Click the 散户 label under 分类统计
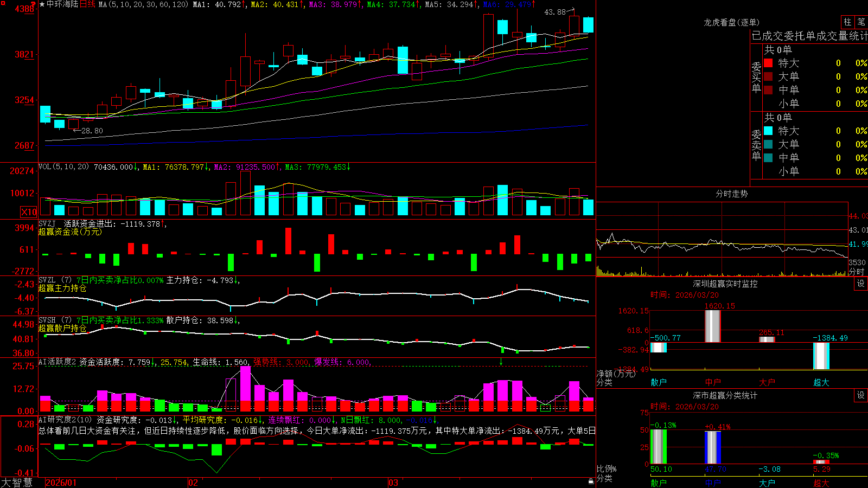Screen dimensions: 868x488 658,483
